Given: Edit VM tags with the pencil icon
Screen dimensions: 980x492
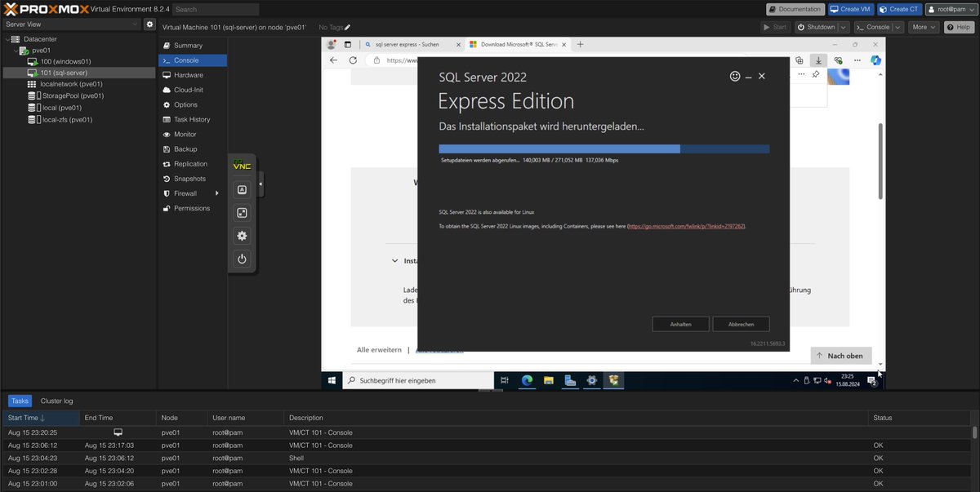Looking at the screenshot, I should pos(348,27).
